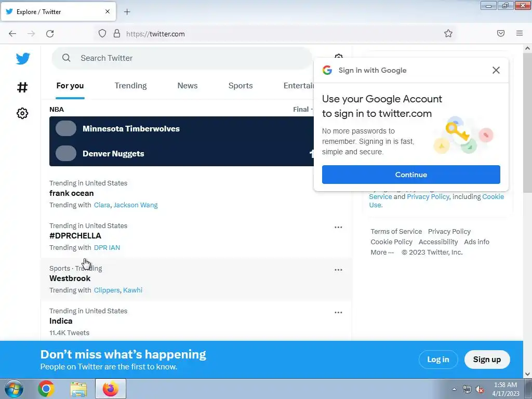Switch to the Entertainment tab

click(299, 86)
